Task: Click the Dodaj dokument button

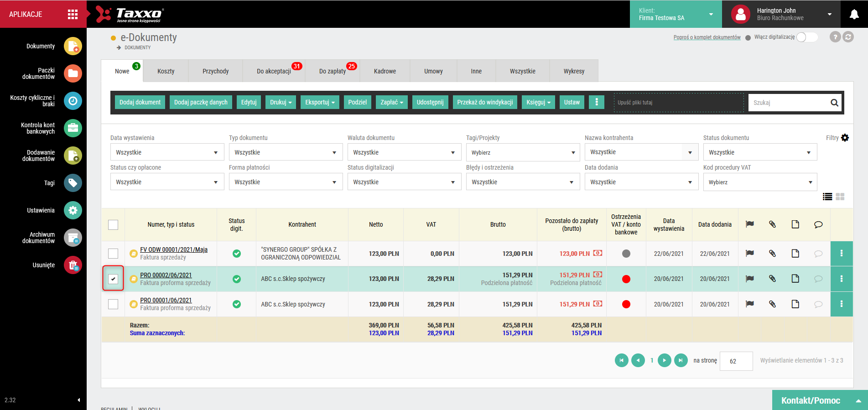Action: [x=140, y=102]
